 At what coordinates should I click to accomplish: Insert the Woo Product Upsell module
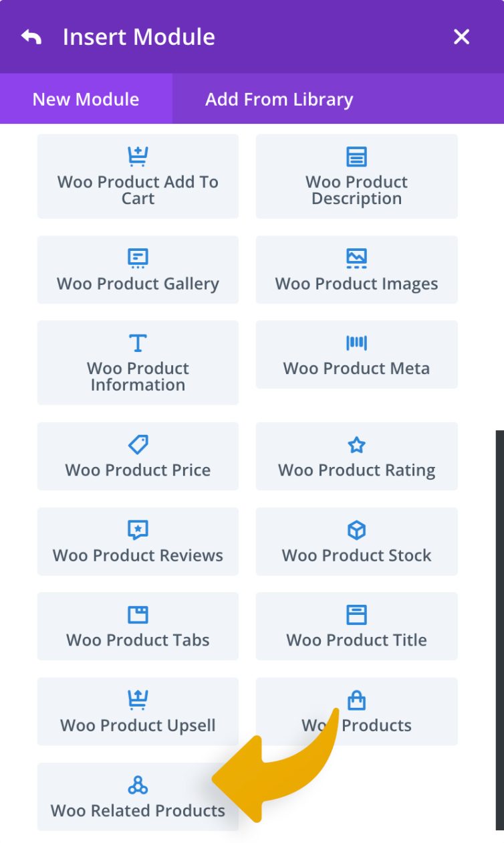coord(138,711)
